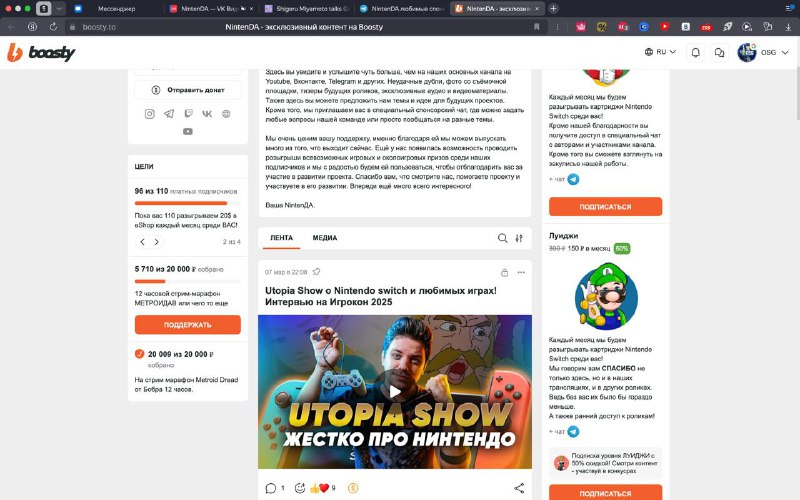Viewport: 800px width, 500px height.
Task: Click the ЦЕЛИ heading
Action: coord(144,166)
